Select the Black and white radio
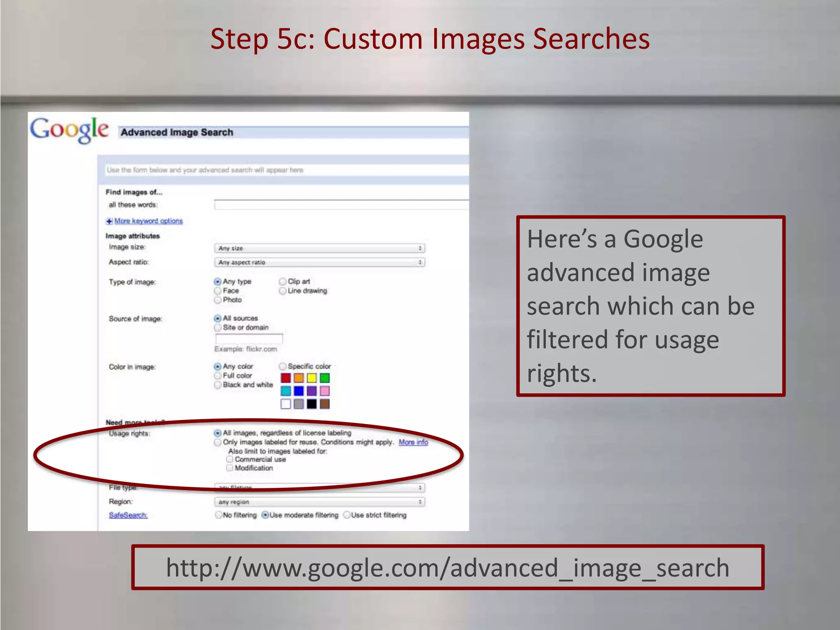Screen dimensions: 840x630 click(x=218, y=385)
